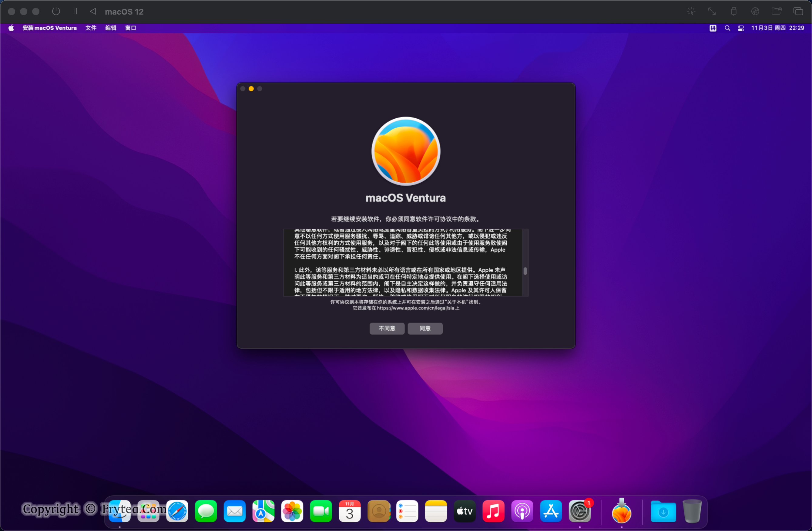Click the VM power button icon
Viewport: 812px width, 531px height.
coord(56,11)
